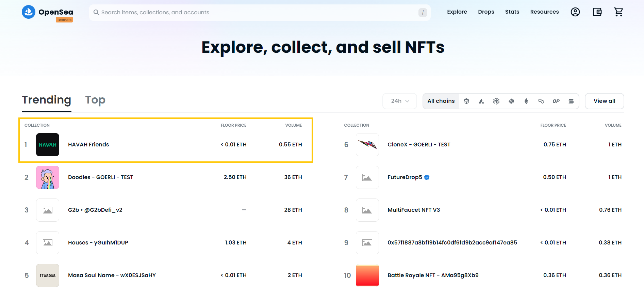Click the 36 ETH volume value
The width and height of the screenshot is (644, 302).
[293, 177]
